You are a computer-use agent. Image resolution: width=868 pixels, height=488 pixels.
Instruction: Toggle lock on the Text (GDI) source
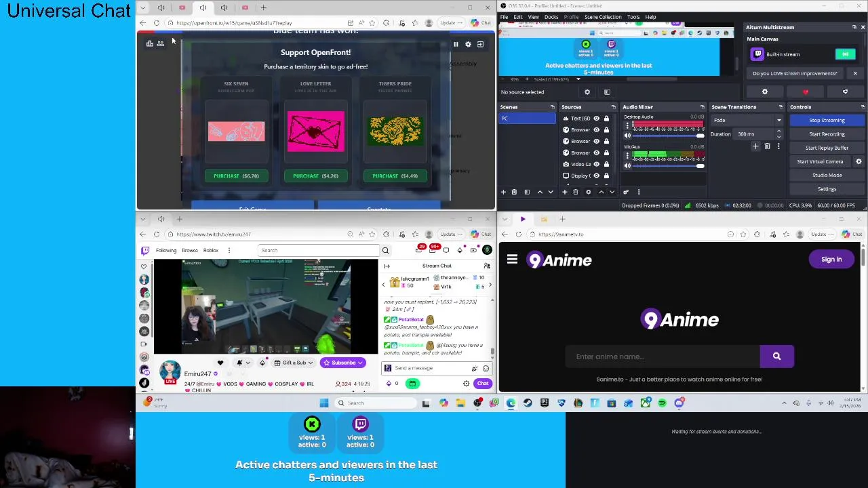606,119
